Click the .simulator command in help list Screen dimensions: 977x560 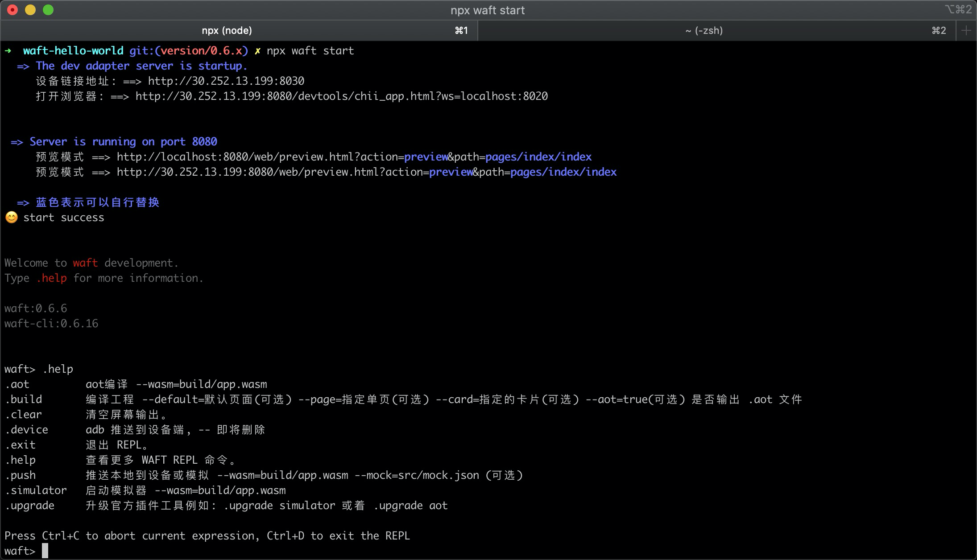36,490
